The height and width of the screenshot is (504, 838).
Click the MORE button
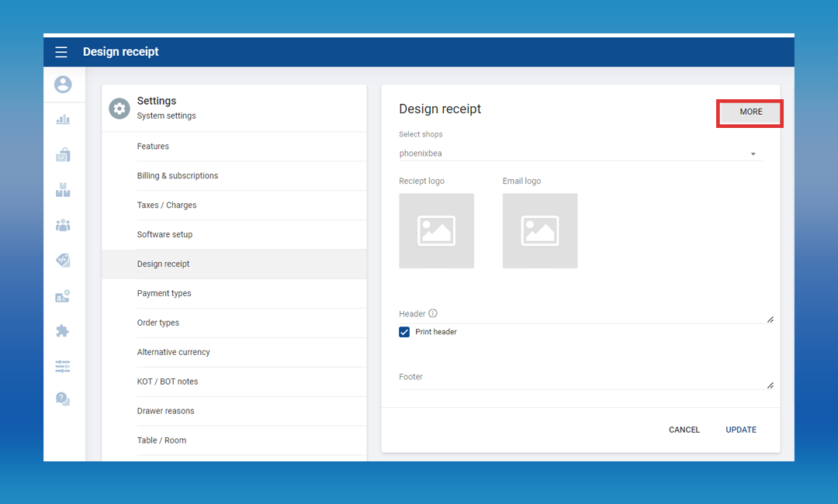750,112
